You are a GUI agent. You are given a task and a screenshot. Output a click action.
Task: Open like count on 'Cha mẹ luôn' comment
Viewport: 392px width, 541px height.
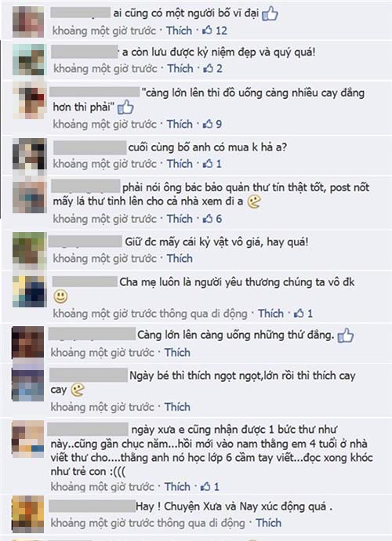303,314
